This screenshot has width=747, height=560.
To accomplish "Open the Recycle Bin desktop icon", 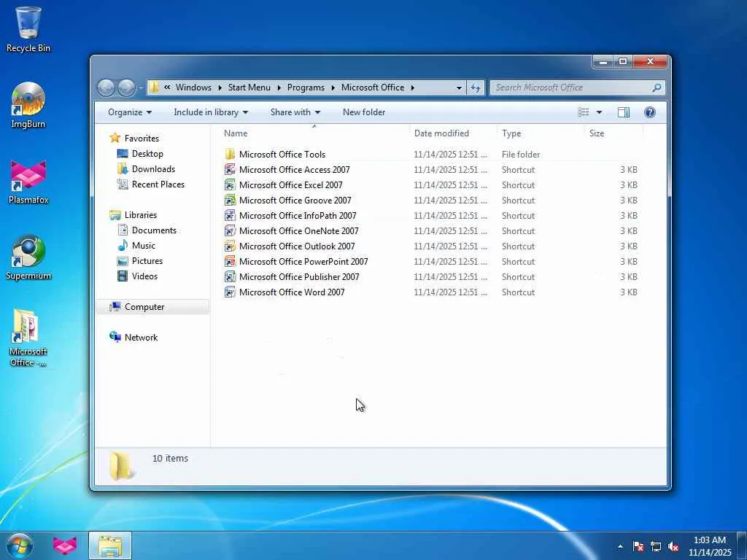I will coord(28,28).
